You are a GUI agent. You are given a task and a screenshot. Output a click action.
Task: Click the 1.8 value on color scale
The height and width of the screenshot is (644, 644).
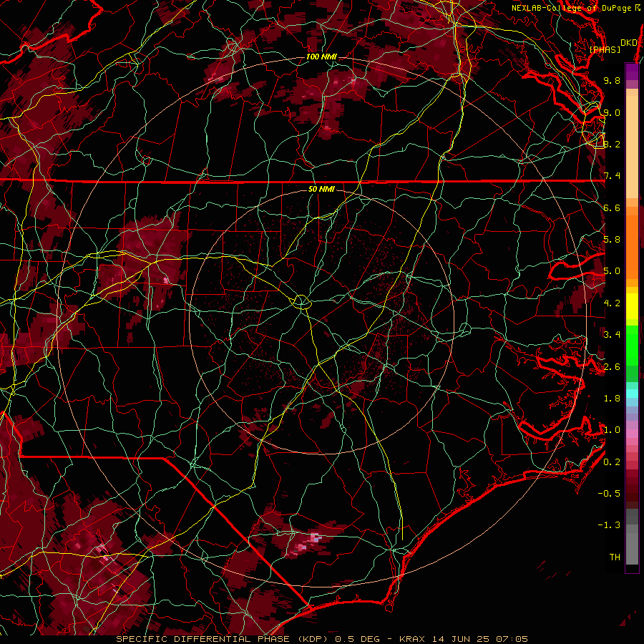(x=612, y=399)
